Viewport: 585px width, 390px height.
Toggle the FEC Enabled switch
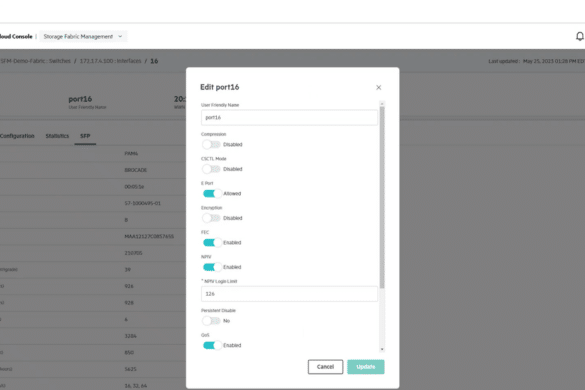click(212, 243)
